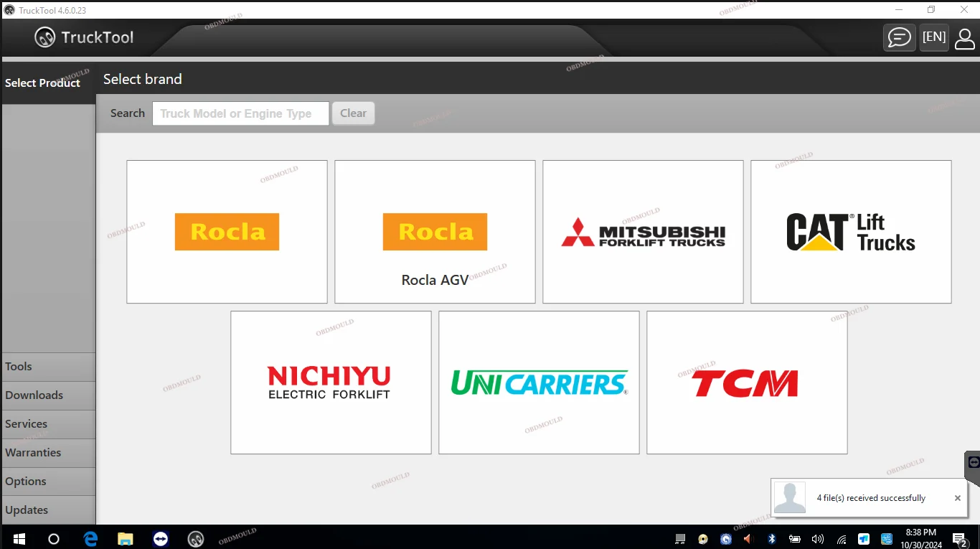Open the Bluetooth icon in the system tray

click(x=771, y=538)
